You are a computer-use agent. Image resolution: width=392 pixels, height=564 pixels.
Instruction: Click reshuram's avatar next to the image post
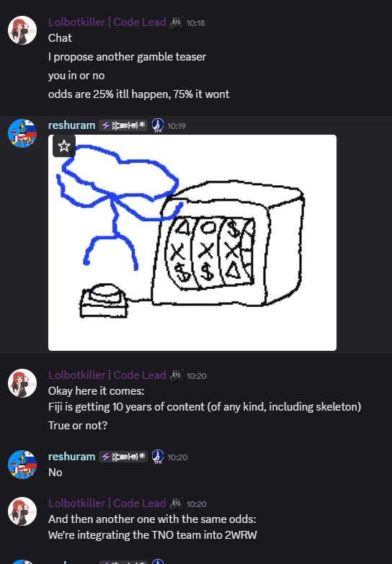[x=22, y=133]
